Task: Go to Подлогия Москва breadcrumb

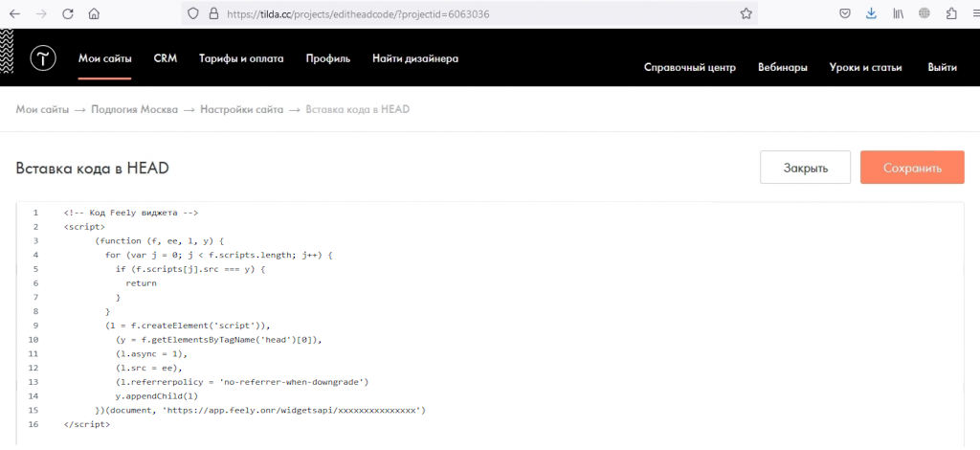Action: tap(134, 109)
